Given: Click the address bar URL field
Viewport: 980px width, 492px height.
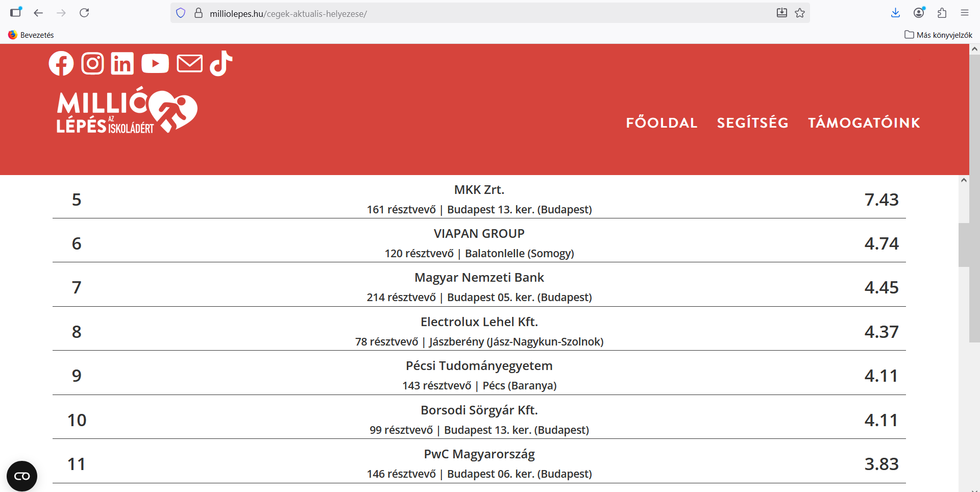Looking at the screenshot, I should pyautogui.click(x=459, y=14).
